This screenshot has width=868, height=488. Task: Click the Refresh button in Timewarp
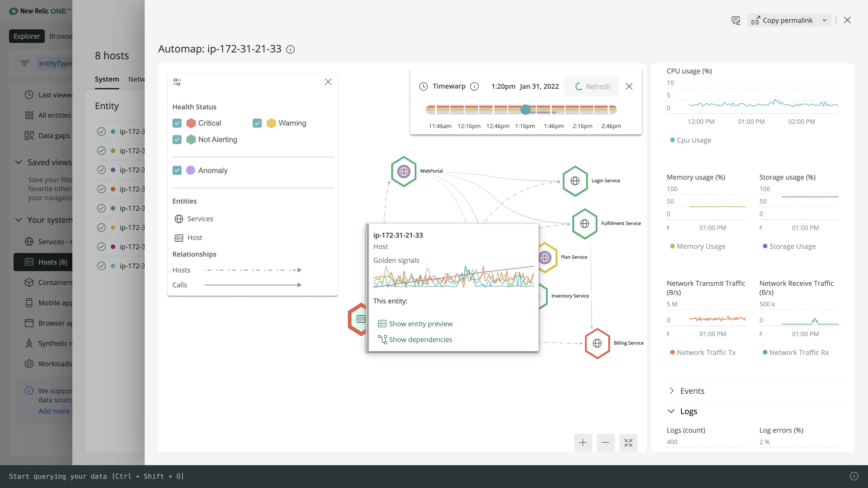[x=592, y=87]
